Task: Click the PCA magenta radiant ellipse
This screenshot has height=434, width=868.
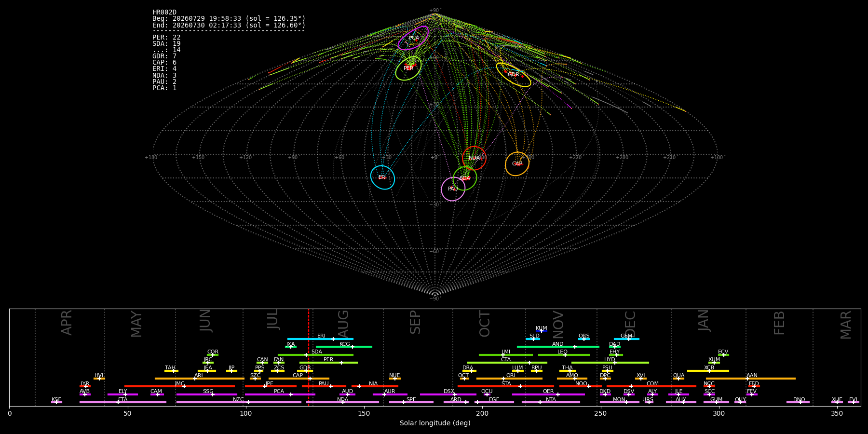Action: [413, 38]
